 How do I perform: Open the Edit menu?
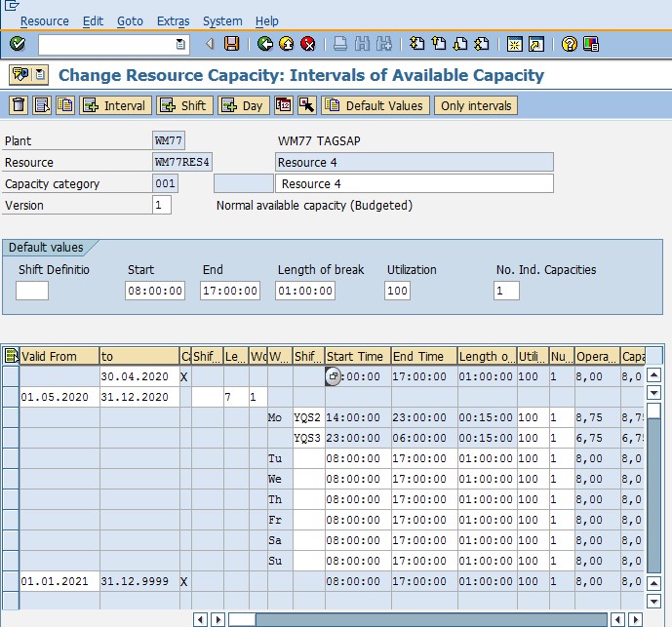coord(93,21)
